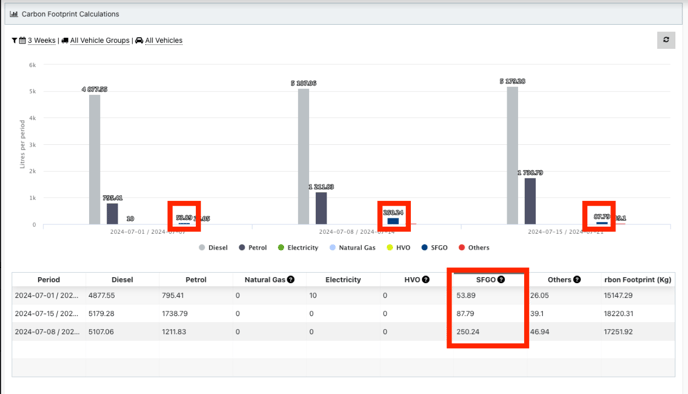Viewport: 688px width, 394px height.
Task: Open the SFGO column help icon
Action: [501, 279]
